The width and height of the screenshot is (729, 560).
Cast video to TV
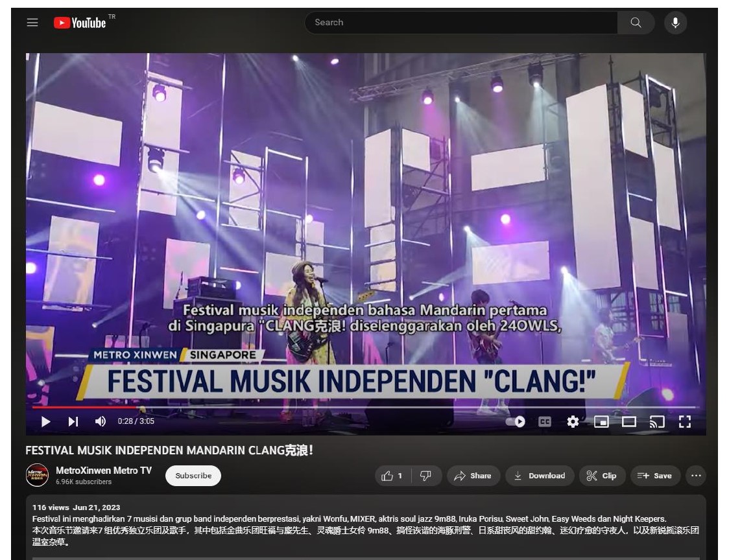[x=657, y=421]
